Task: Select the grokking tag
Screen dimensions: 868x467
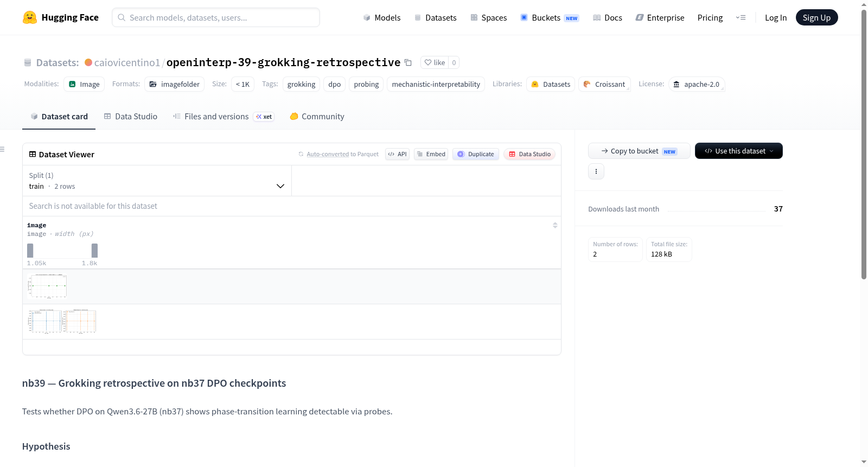Action: (x=301, y=84)
